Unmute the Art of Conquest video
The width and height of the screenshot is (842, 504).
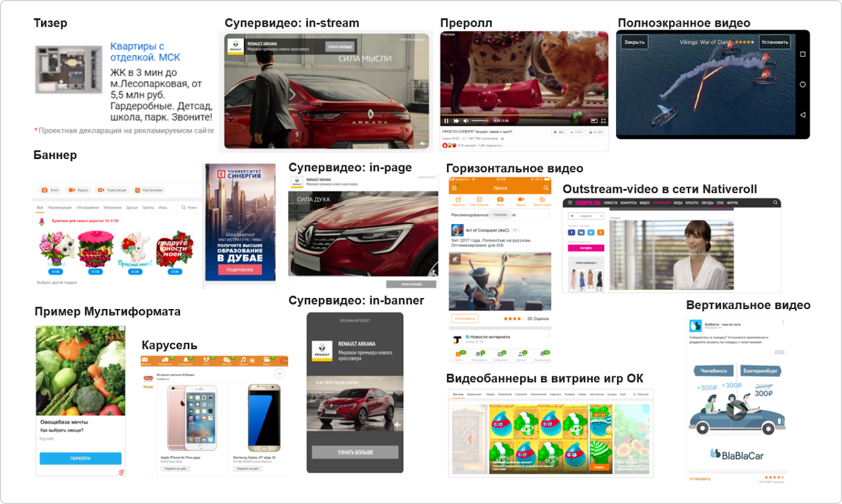455,259
